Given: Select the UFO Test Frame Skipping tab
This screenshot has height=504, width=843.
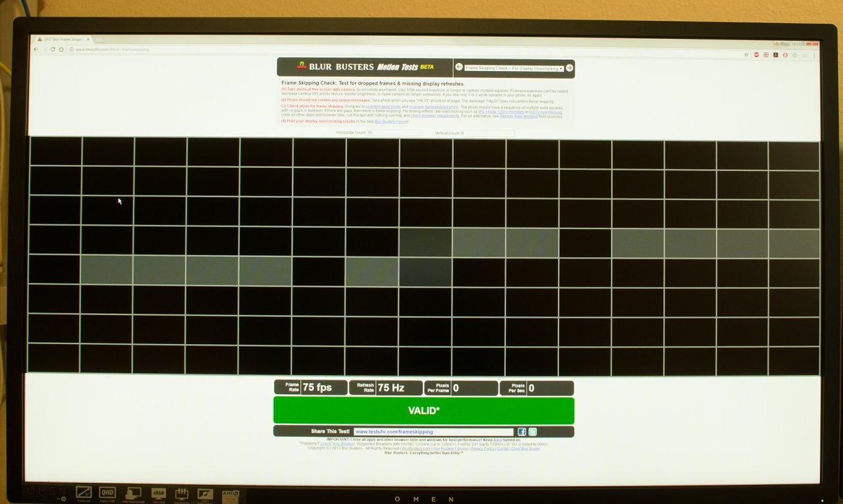Looking at the screenshot, I should click(65, 40).
